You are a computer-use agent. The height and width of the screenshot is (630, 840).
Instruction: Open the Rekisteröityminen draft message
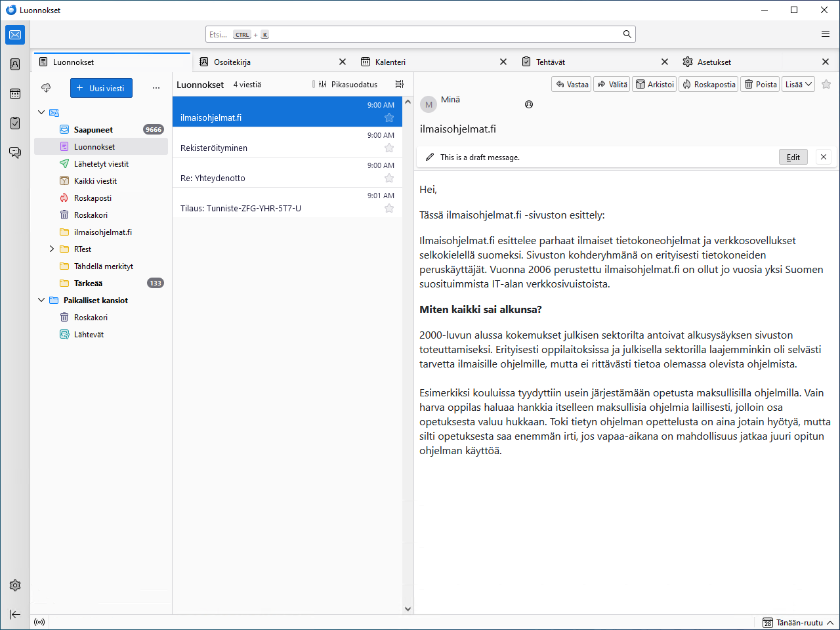pos(287,142)
